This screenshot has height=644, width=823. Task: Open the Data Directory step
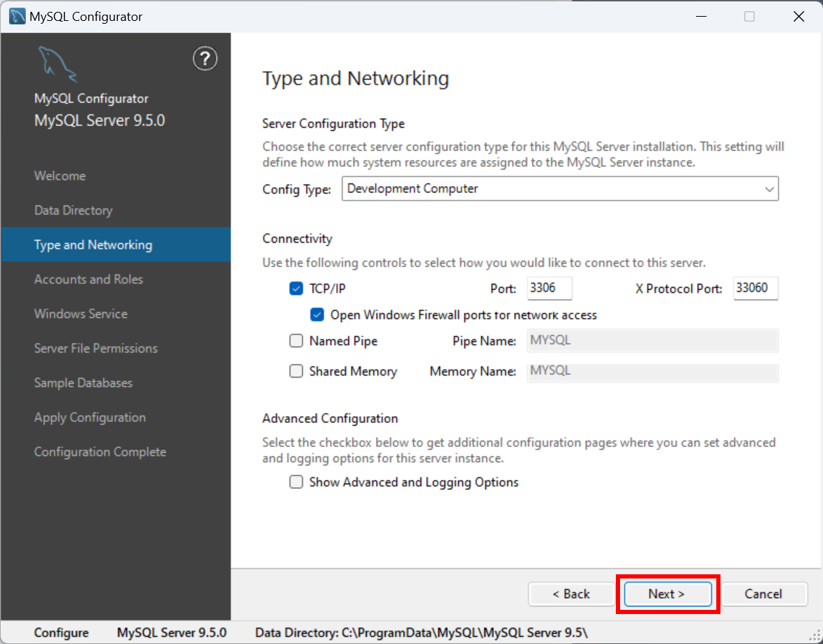pyautogui.click(x=73, y=210)
